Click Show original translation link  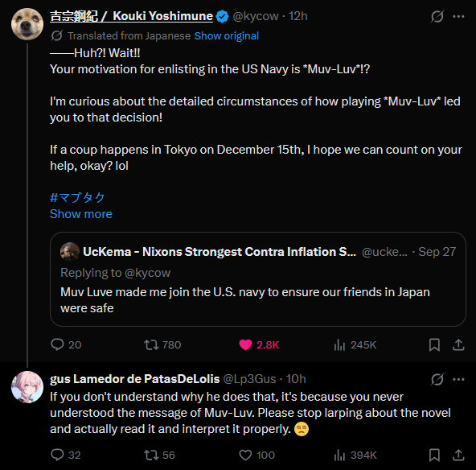[227, 36]
